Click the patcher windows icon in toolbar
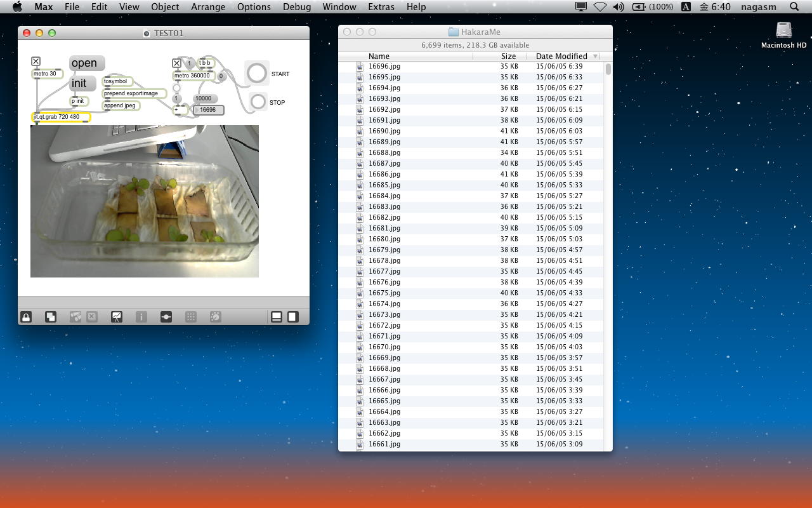 click(x=166, y=317)
